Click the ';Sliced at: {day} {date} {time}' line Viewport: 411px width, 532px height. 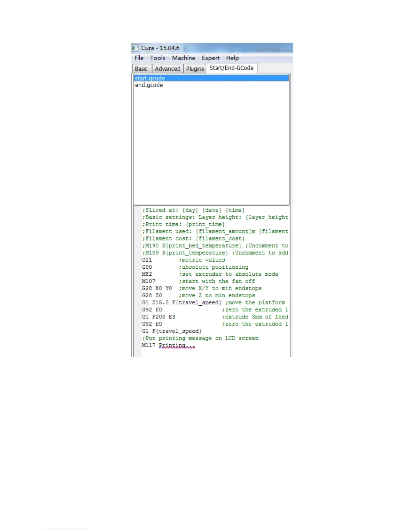tap(193, 210)
